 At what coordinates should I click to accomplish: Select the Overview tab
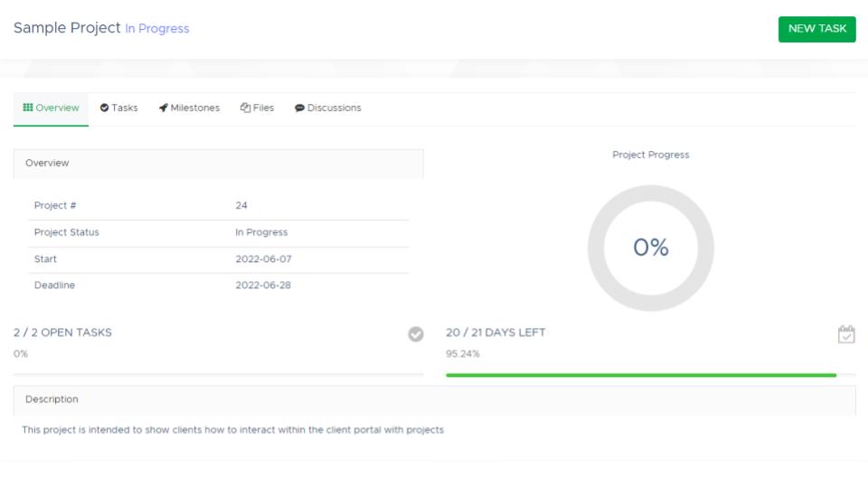pyautogui.click(x=51, y=108)
